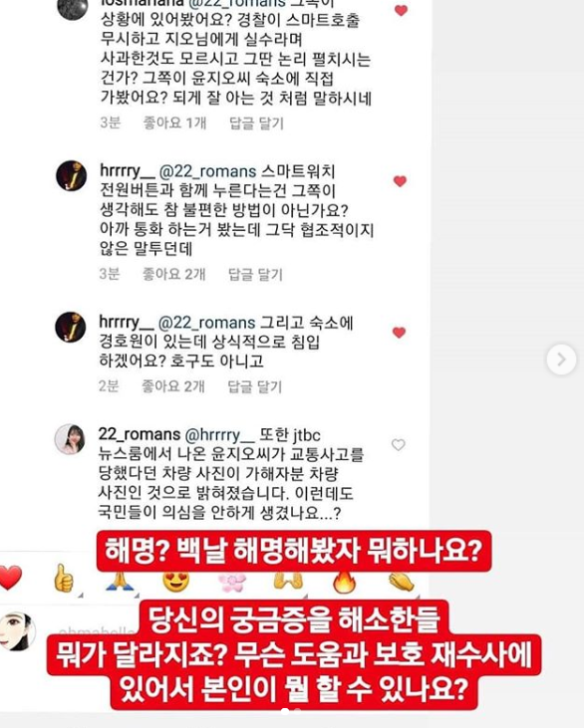Screen dimensions: 584x728
Task: Tap the fire emoji reaction
Action: point(344,582)
